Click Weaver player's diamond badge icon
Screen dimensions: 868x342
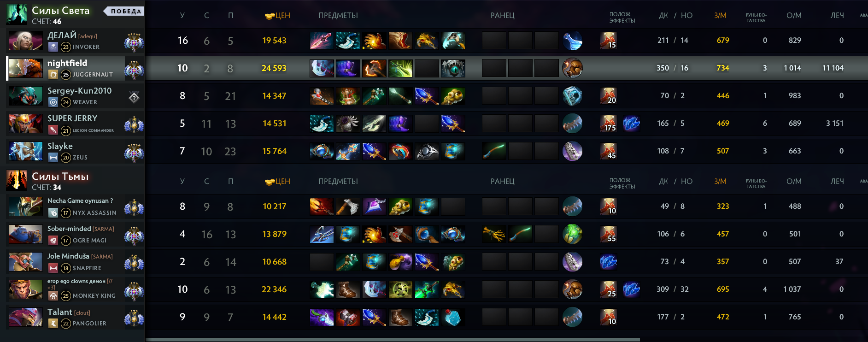coord(134,97)
